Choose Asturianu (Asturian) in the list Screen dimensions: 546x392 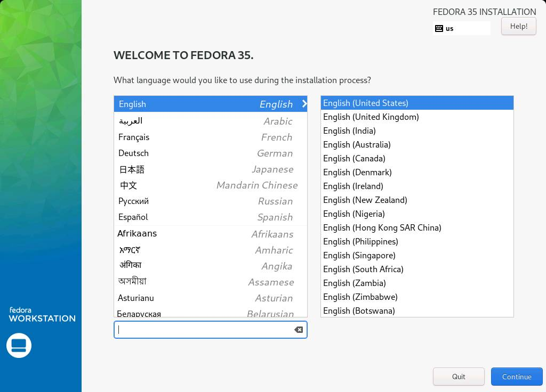[210, 298]
